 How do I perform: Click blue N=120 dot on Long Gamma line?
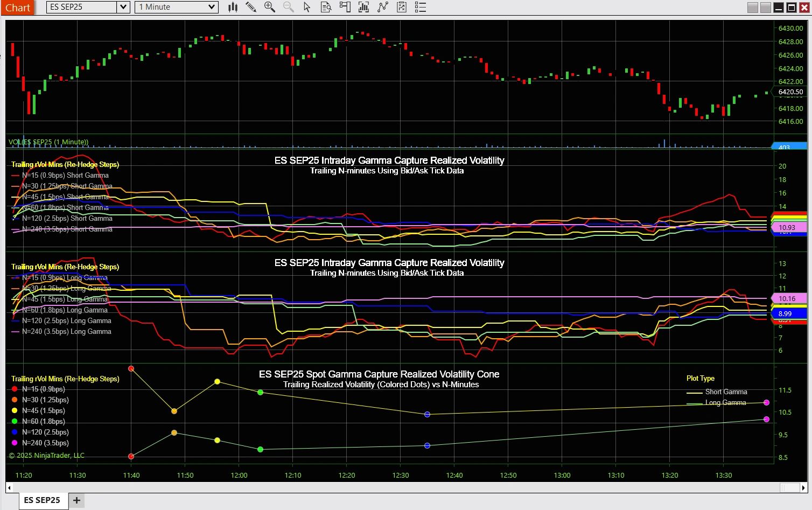tap(427, 445)
